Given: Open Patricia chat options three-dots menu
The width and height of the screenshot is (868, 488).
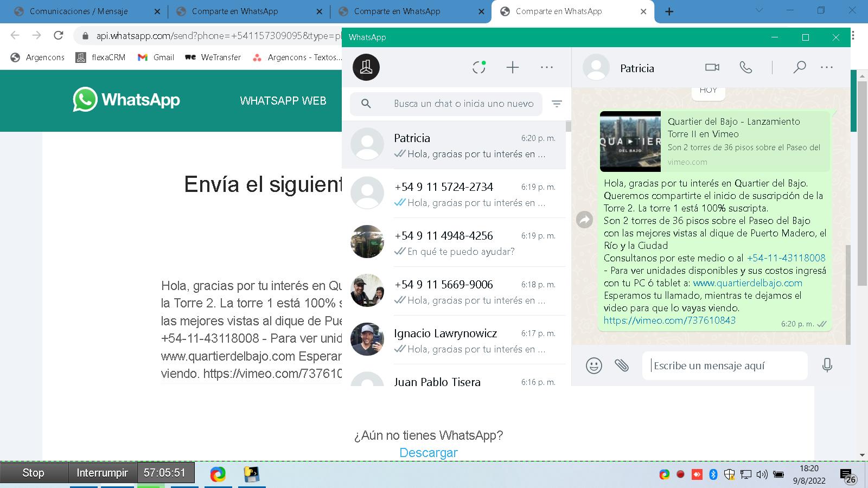Looking at the screenshot, I should 827,67.
